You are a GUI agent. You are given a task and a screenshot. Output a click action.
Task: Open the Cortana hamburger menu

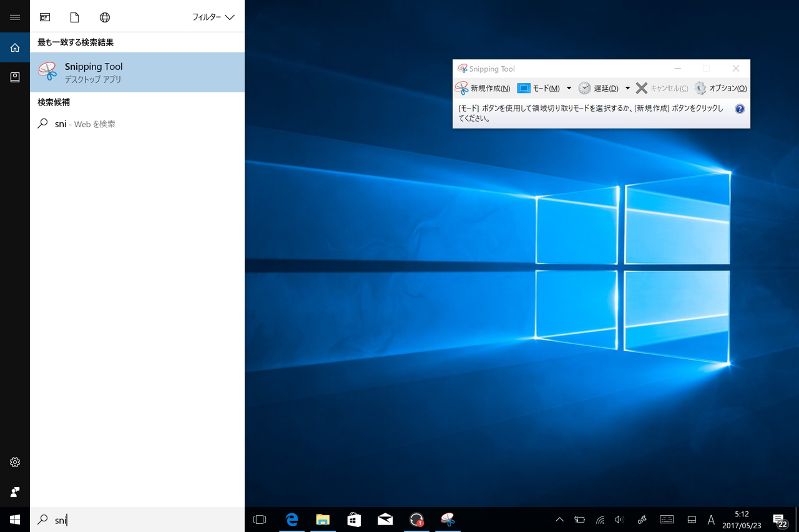(x=14, y=17)
